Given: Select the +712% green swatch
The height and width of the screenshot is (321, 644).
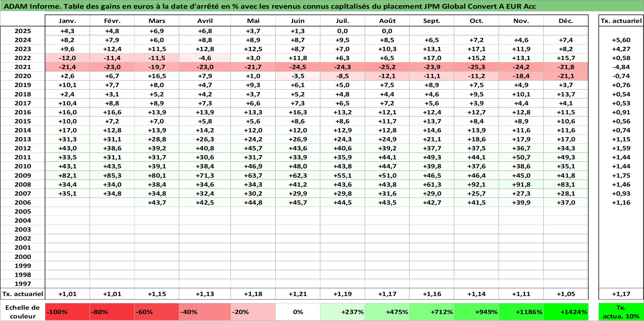Looking at the screenshot, I should 432,312.
